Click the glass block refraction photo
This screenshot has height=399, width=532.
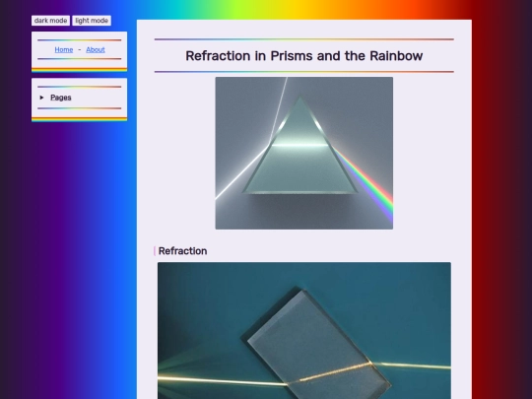(x=304, y=330)
